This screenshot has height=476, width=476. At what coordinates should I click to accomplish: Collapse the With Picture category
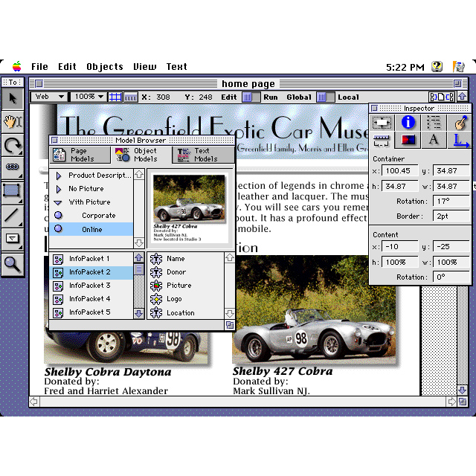[x=58, y=202]
